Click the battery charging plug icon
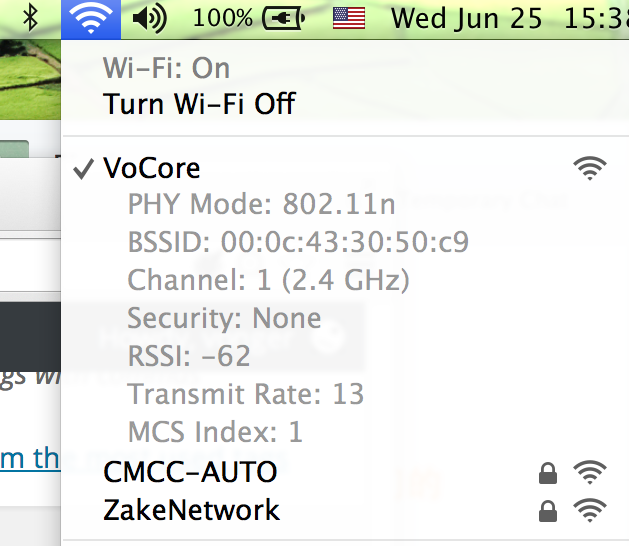Image resolution: width=629 pixels, height=546 pixels. tap(284, 18)
